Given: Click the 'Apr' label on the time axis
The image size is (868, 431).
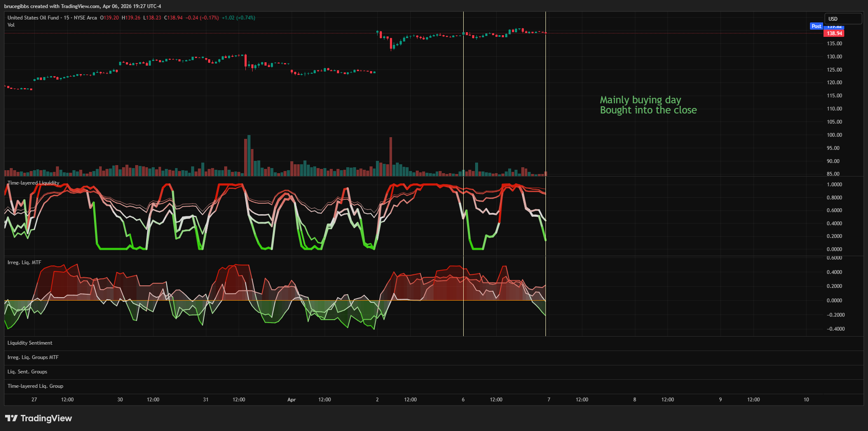Looking at the screenshot, I should (292, 400).
